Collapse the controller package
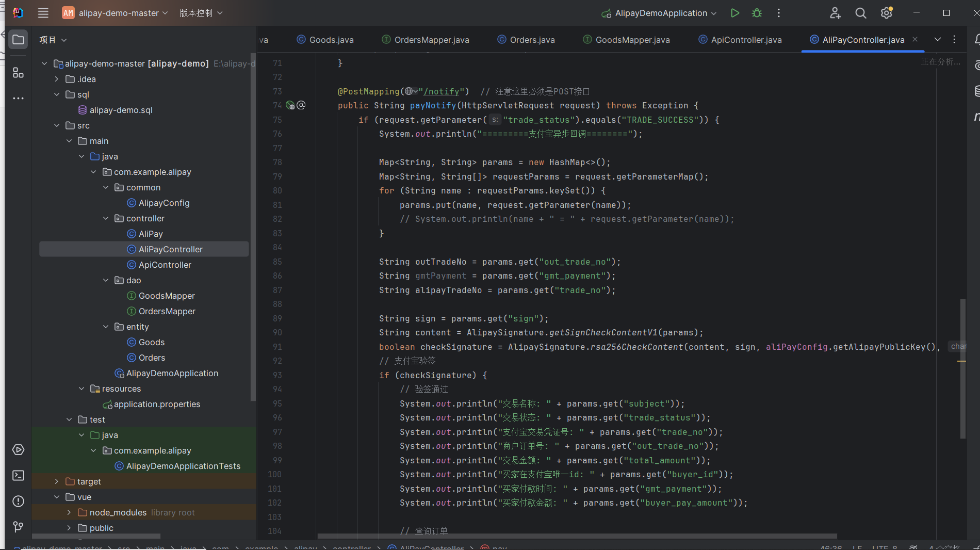The height and width of the screenshot is (550, 980). point(106,218)
